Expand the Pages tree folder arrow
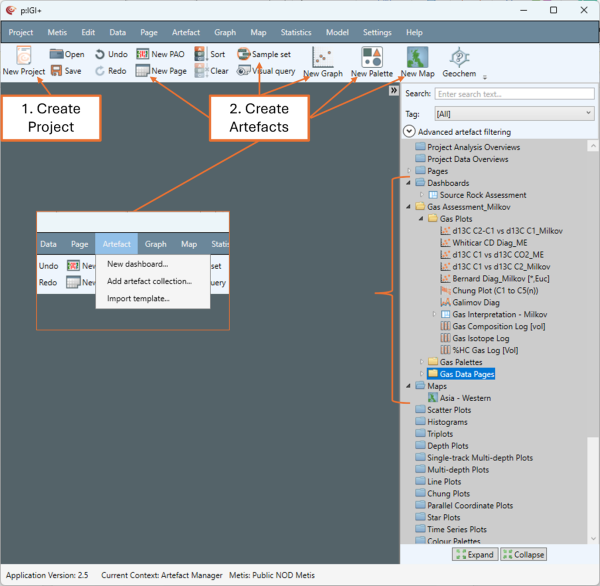 click(408, 171)
